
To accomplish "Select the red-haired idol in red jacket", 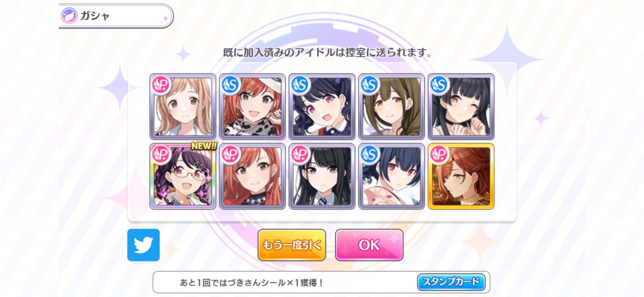I will pos(252,176).
